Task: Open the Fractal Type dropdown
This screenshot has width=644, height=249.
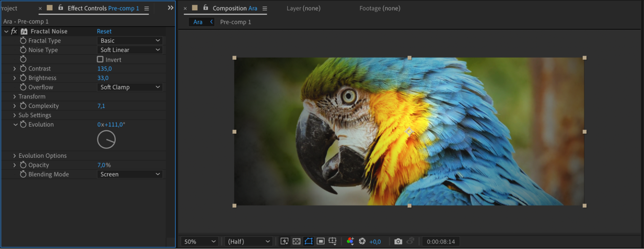Action: point(130,41)
